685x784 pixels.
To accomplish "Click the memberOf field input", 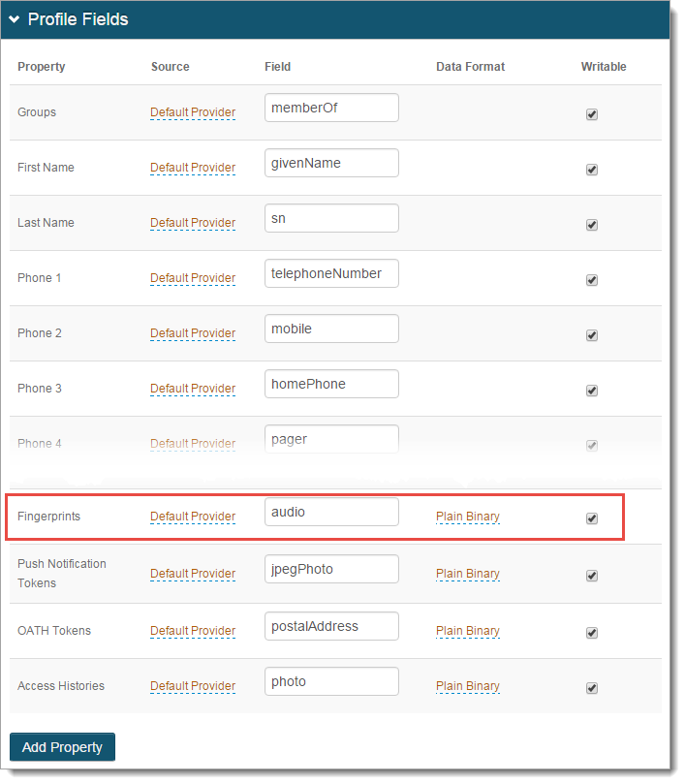I will tap(331, 108).
